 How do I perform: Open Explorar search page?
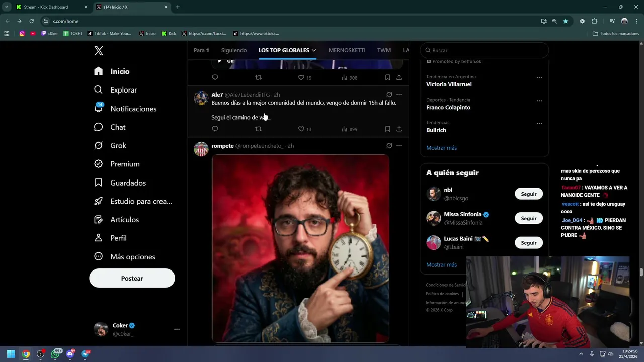[115, 90]
